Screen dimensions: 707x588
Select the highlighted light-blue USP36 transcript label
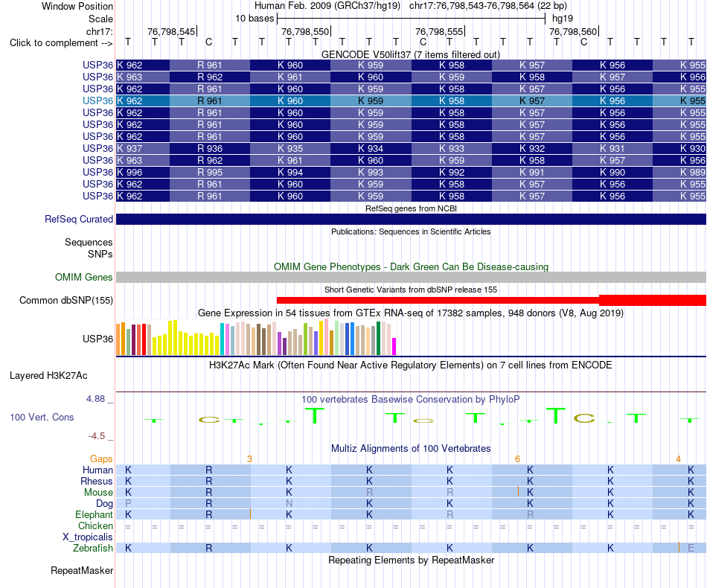pyautogui.click(x=97, y=100)
